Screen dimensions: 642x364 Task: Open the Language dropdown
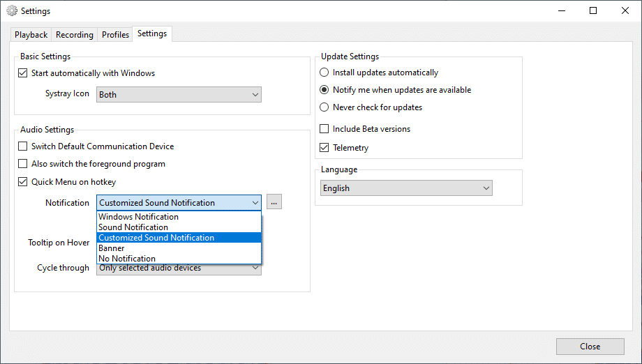point(406,188)
